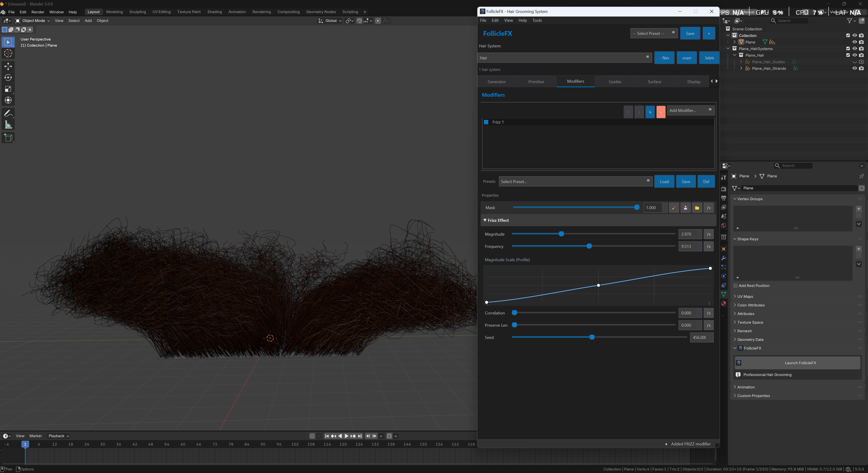Open the Add Modifier dropdown in FollicleFX
Viewport: 868px width, 473px height.
691,110
